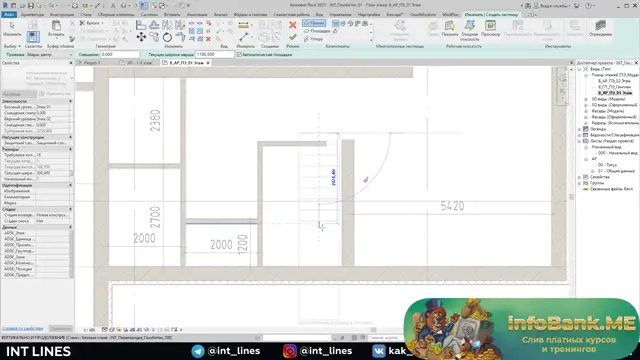Open the Properties palette button

click(x=33, y=37)
